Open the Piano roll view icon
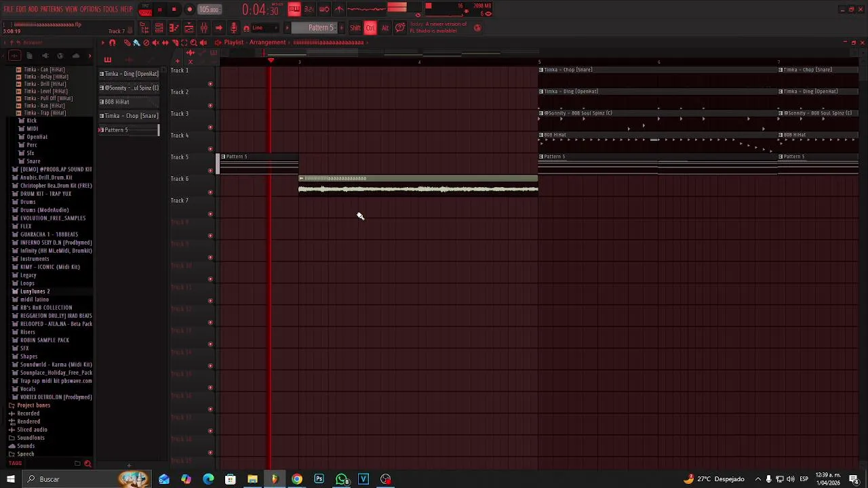This screenshot has width=868, height=488. coord(174,28)
